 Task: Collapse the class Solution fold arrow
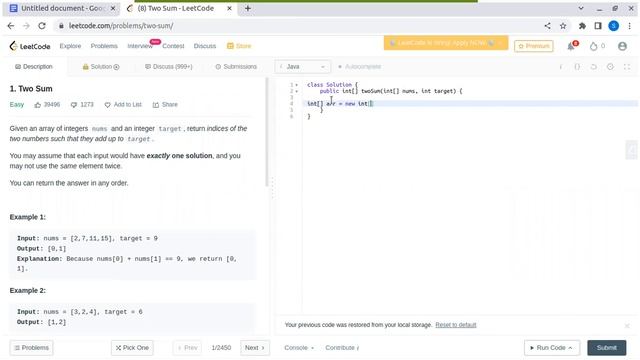coord(297,85)
